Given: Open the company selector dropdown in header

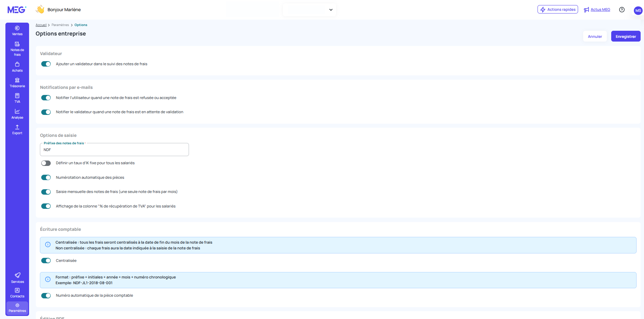Looking at the screenshot, I should click(309, 10).
